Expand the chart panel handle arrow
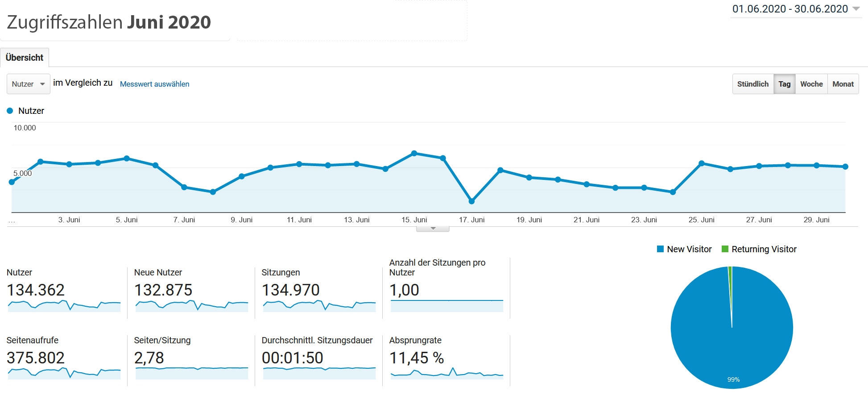This screenshot has width=868, height=400. [433, 229]
